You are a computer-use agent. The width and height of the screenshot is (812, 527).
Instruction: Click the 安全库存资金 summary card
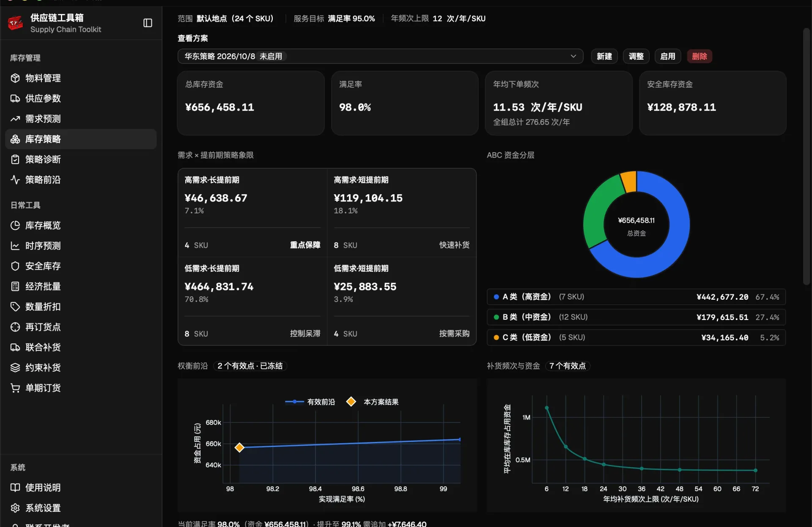coord(713,103)
